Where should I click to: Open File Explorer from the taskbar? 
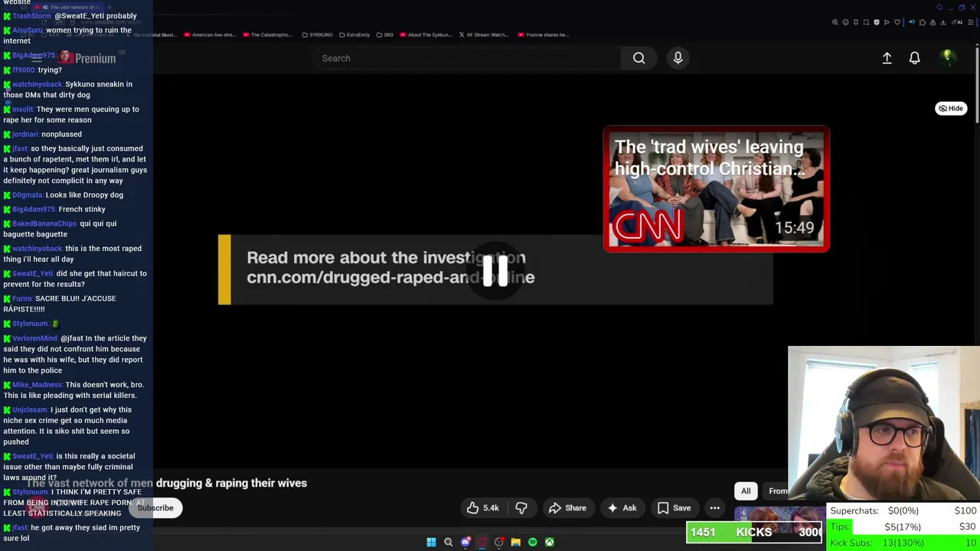pyautogui.click(x=515, y=542)
